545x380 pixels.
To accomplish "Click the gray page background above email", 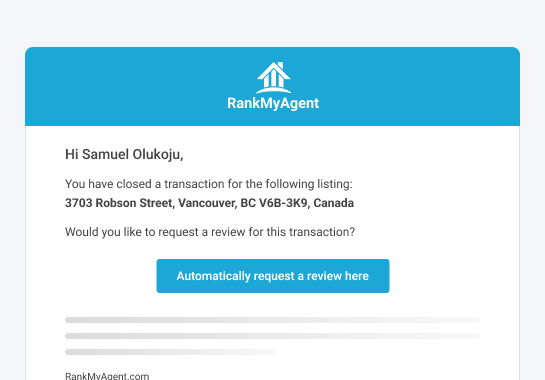I will point(272,23).
